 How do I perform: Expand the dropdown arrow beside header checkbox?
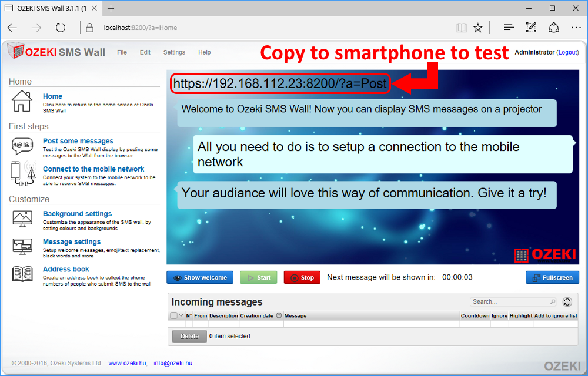pyautogui.click(x=181, y=315)
